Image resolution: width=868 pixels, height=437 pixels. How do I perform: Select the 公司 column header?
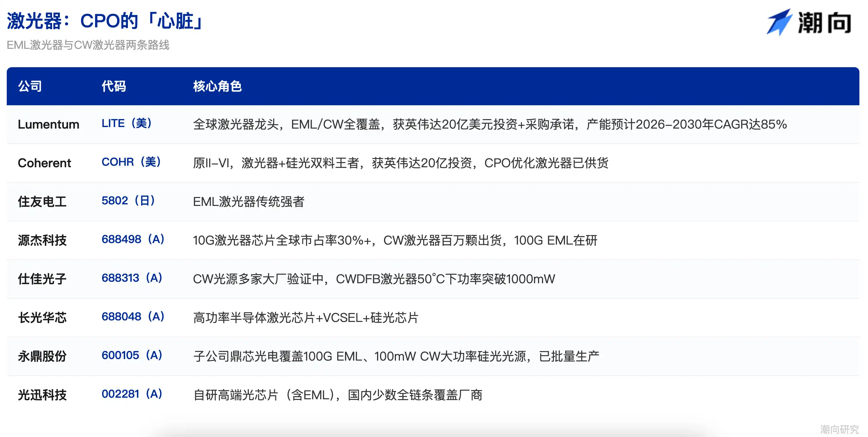click(30, 86)
